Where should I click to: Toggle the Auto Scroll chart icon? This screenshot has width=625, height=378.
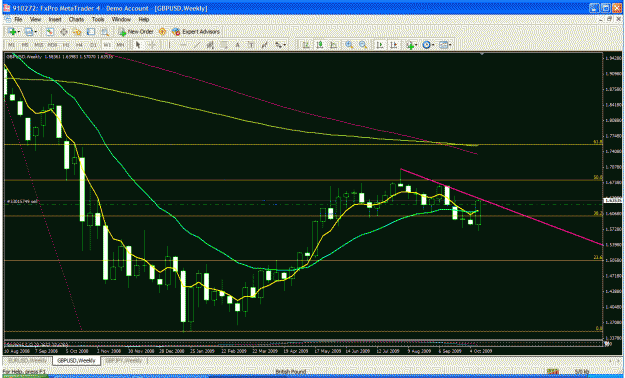(380, 45)
